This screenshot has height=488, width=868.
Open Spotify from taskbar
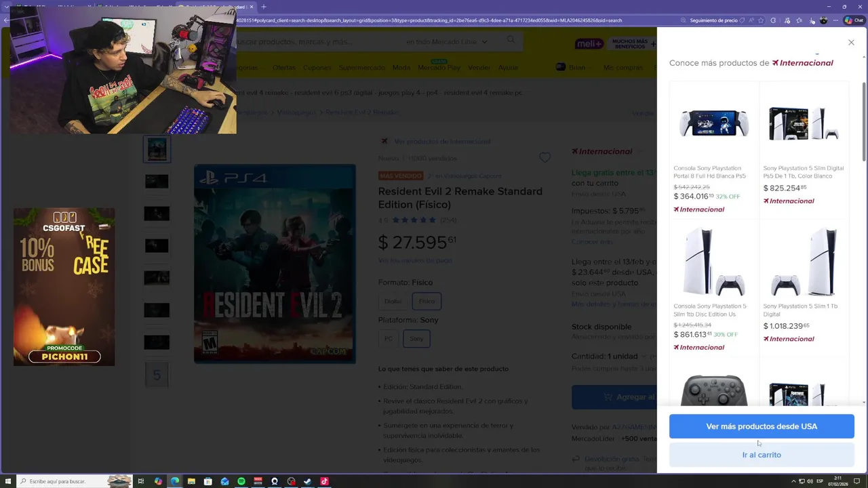241,481
